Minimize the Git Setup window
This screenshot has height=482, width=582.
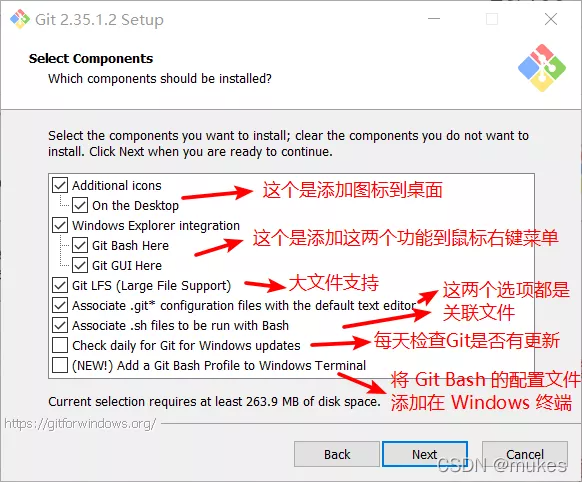tap(434, 19)
